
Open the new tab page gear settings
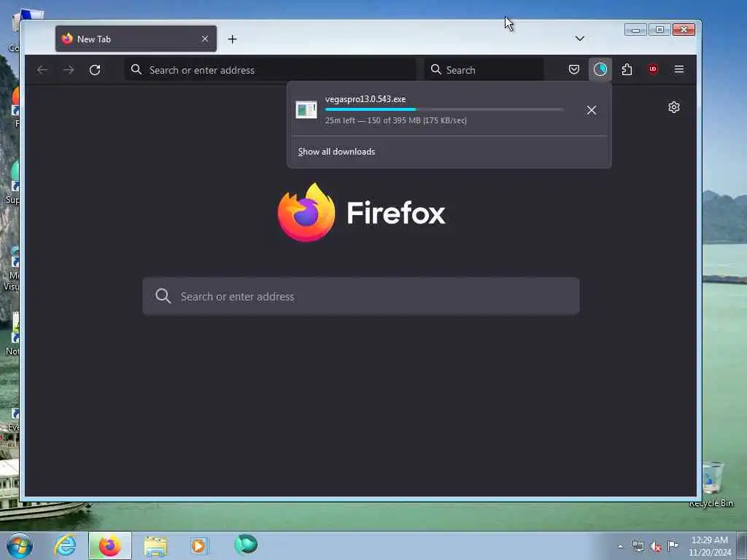tap(673, 107)
